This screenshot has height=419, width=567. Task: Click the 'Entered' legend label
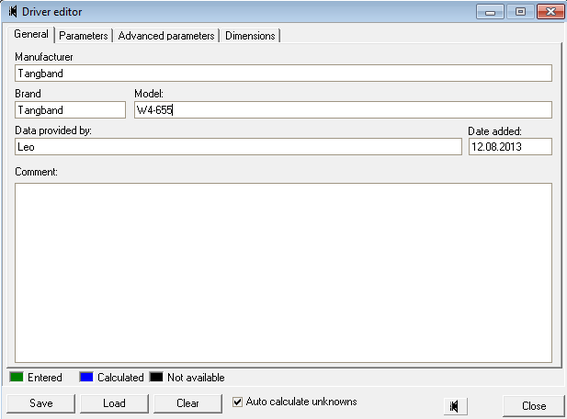coord(45,377)
